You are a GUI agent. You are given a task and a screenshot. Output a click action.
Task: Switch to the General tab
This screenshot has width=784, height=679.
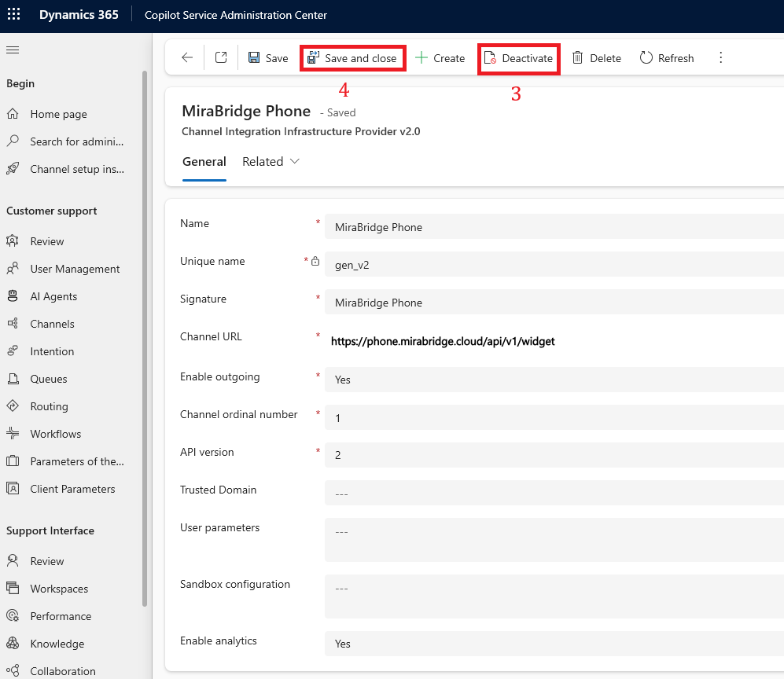pyautogui.click(x=204, y=162)
